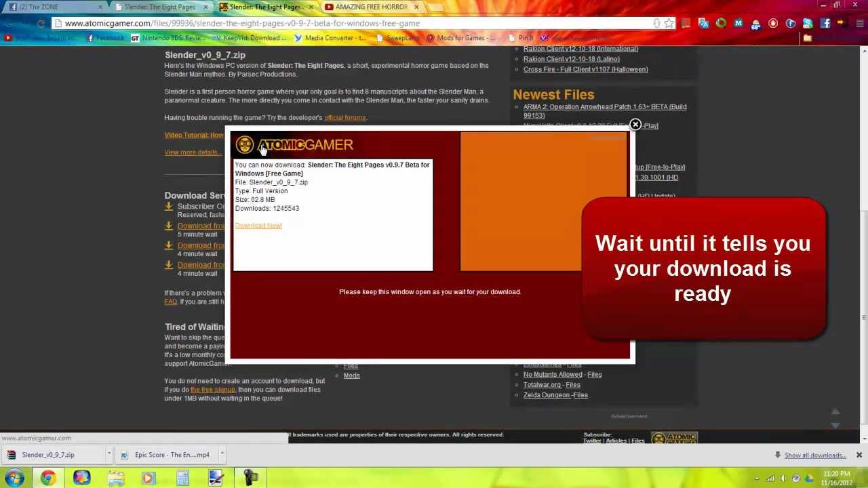Click the AtomicGamer logo in the popup
The image size is (868, 488).
[x=294, y=144]
